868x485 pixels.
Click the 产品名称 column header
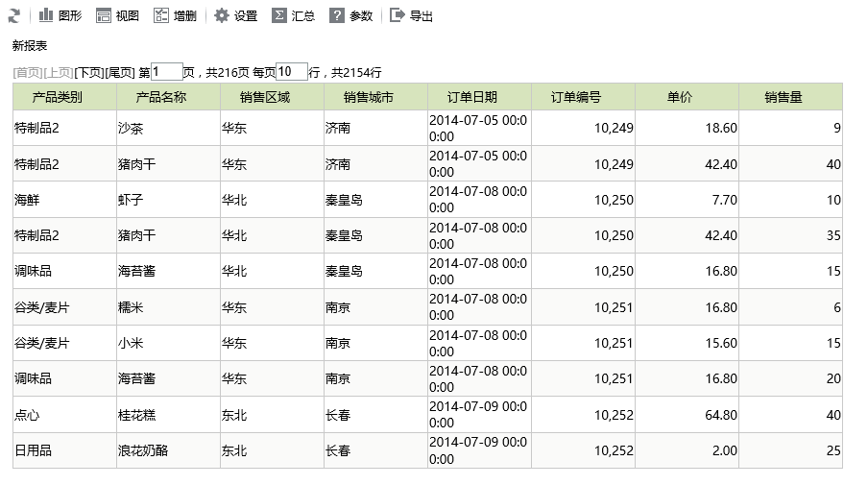(161, 97)
